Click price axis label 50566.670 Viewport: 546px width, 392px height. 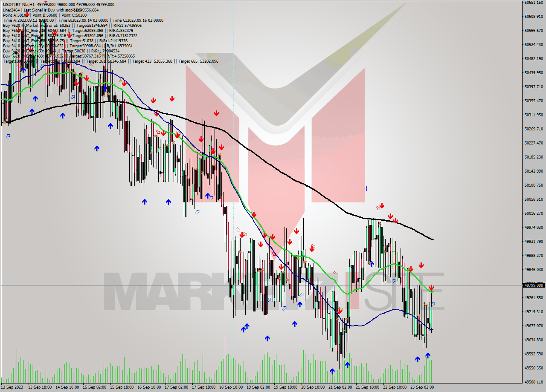(x=534, y=30)
